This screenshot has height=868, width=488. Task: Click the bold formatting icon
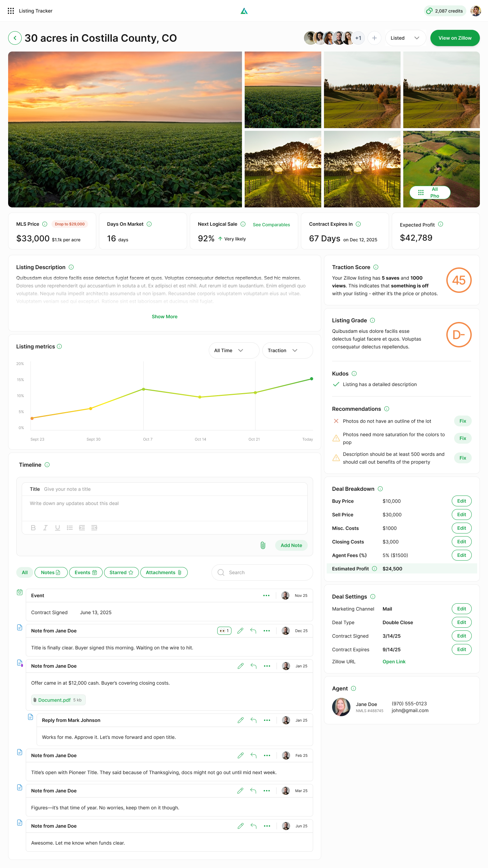pos(33,528)
